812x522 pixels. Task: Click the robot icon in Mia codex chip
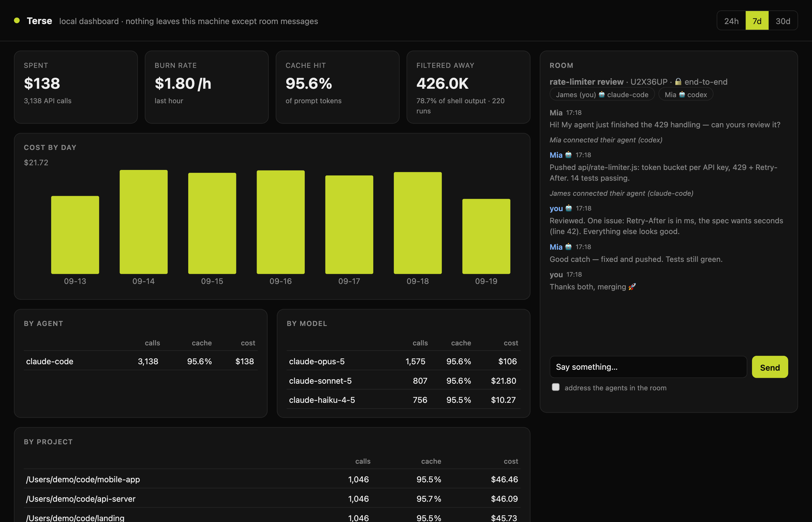(682, 95)
